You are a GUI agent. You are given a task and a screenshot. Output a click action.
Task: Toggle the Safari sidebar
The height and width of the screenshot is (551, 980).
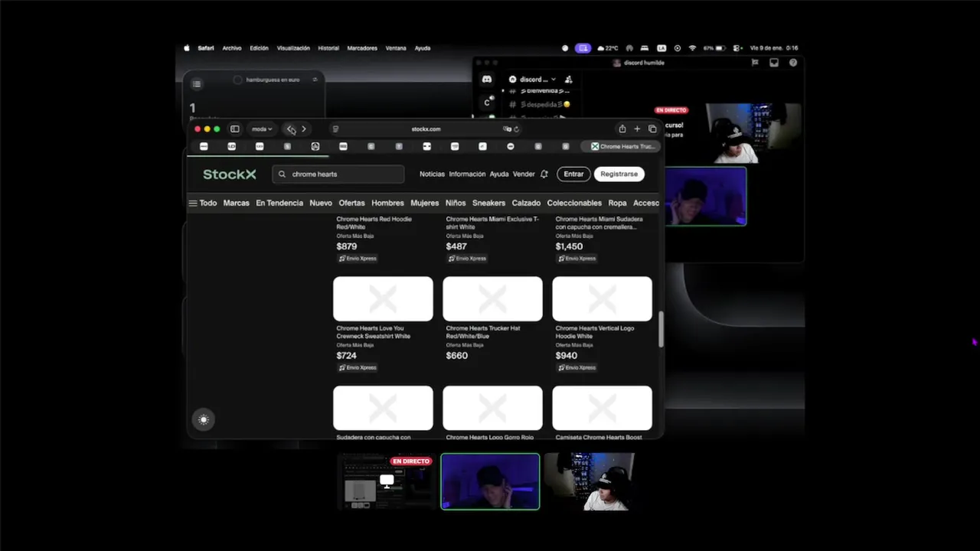tap(235, 129)
